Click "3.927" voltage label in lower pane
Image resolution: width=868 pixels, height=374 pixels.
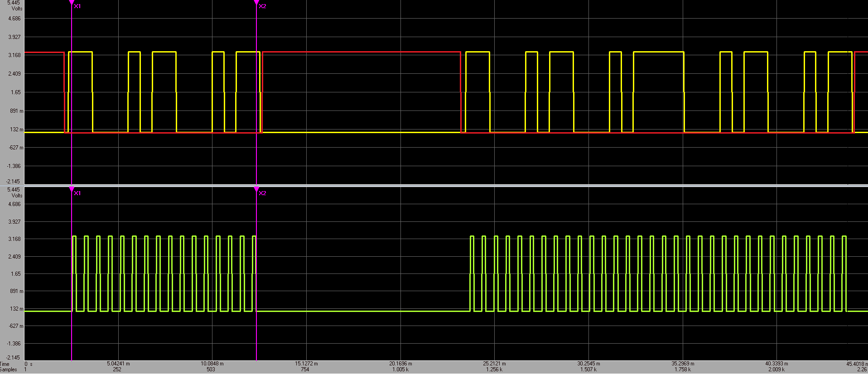click(x=14, y=222)
